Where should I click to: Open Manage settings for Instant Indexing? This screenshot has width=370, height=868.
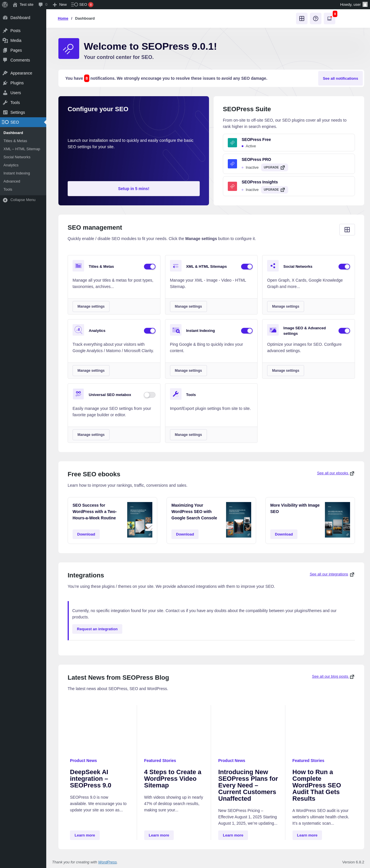188,370
